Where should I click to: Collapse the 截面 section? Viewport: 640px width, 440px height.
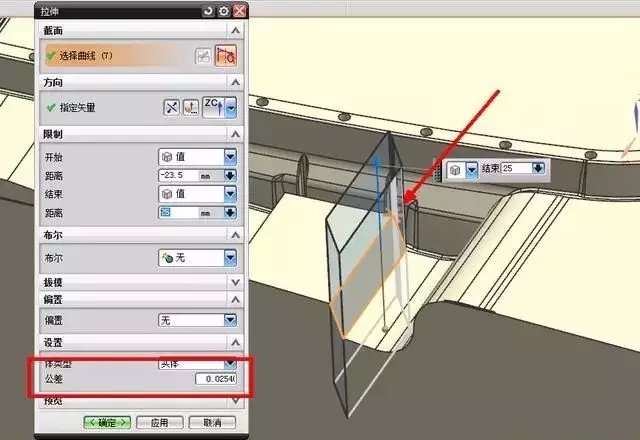pos(235,31)
